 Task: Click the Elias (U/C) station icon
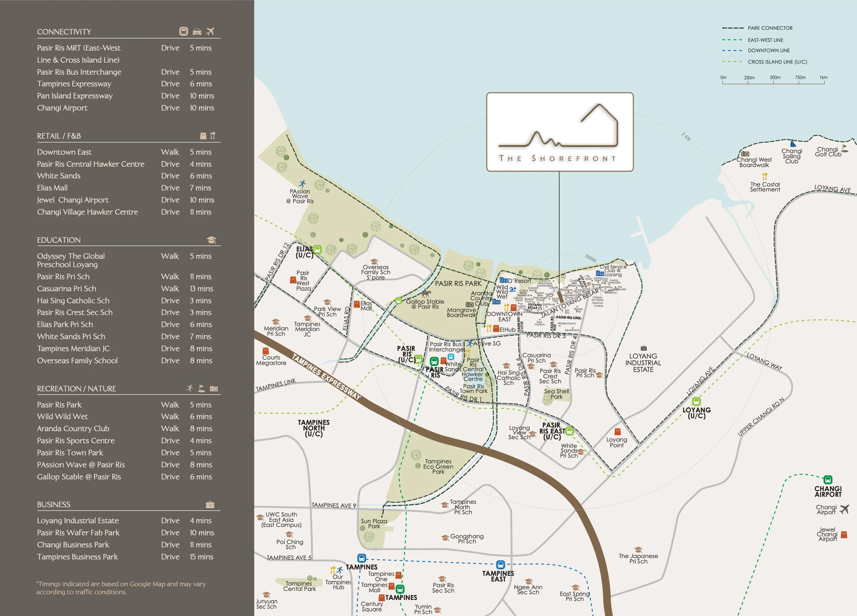coord(317,249)
